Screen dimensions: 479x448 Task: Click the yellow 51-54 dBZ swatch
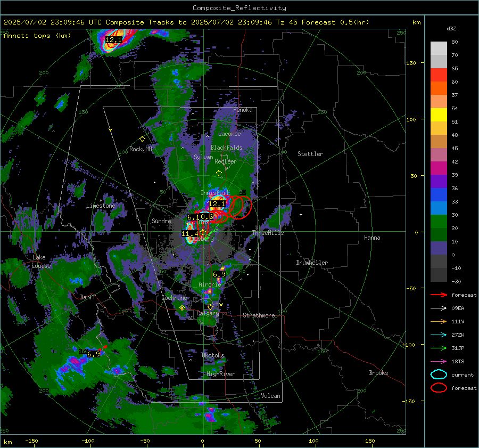[x=439, y=115]
